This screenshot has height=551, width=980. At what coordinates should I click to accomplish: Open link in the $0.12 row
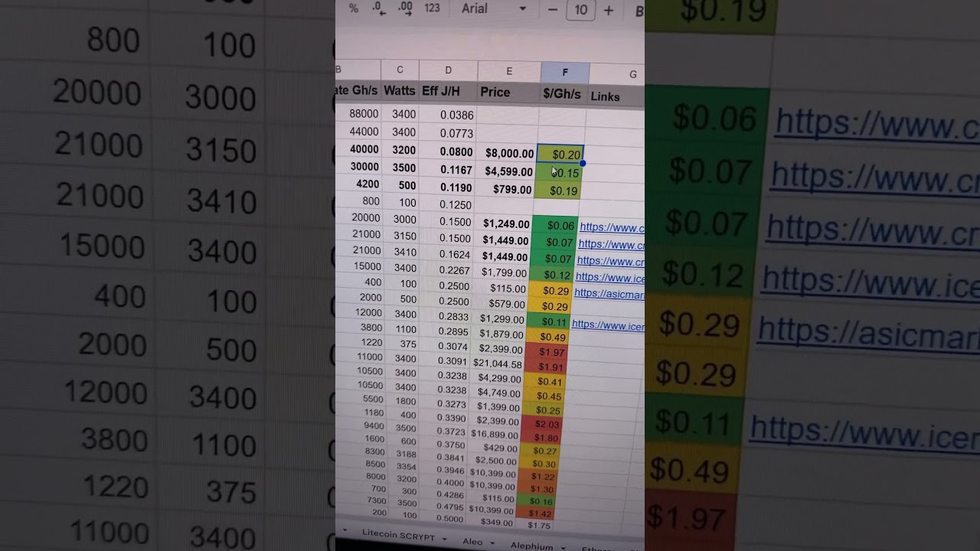click(x=609, y=278)
